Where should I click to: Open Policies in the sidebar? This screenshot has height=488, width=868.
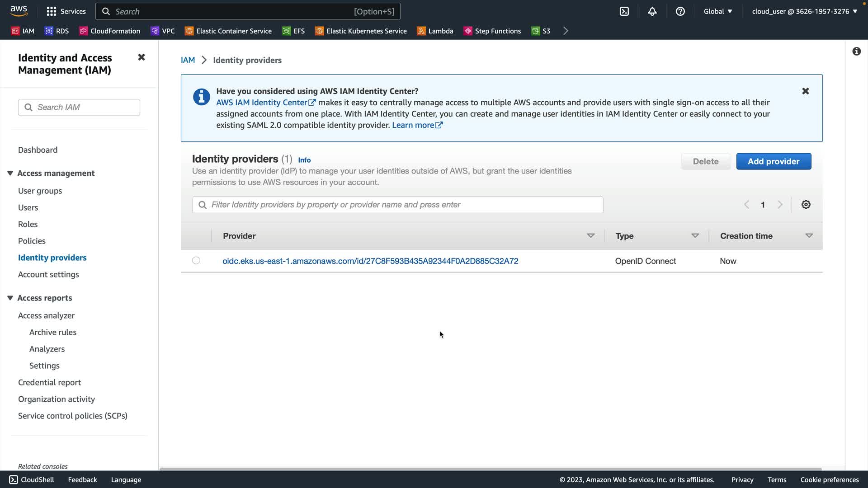coord(32,241)
